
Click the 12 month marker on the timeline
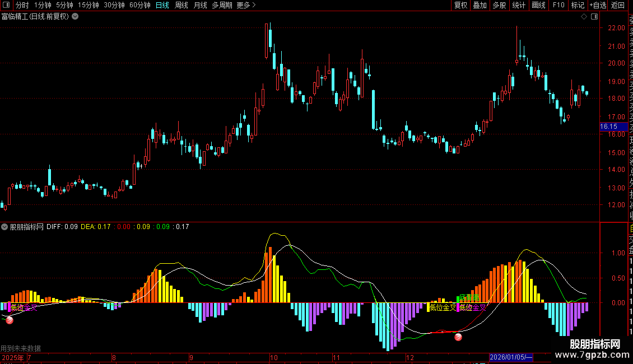coord(409,357)
